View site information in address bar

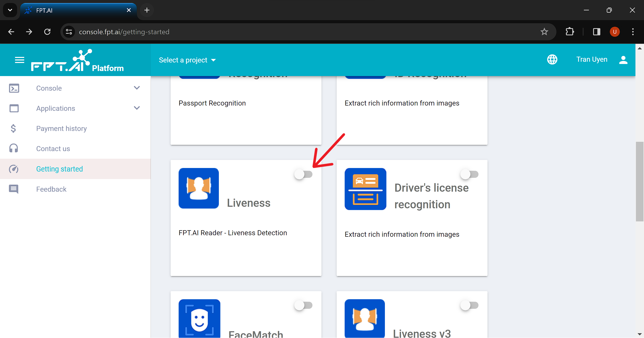tap(69, 32)
